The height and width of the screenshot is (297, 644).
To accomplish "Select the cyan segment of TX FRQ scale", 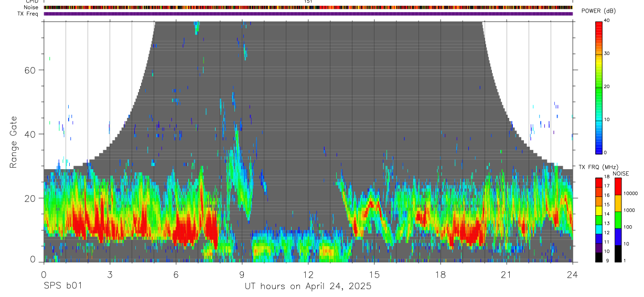I will tap(599, 229).
